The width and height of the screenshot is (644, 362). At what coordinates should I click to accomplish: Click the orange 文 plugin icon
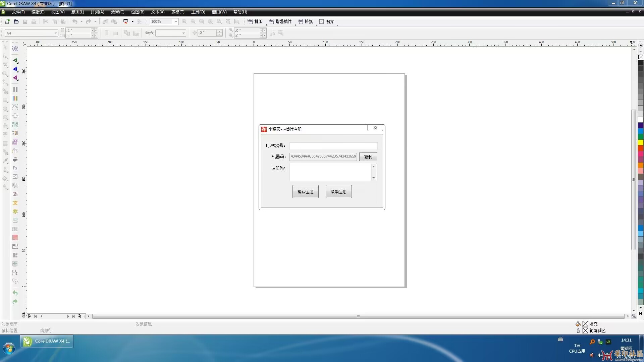15,203
